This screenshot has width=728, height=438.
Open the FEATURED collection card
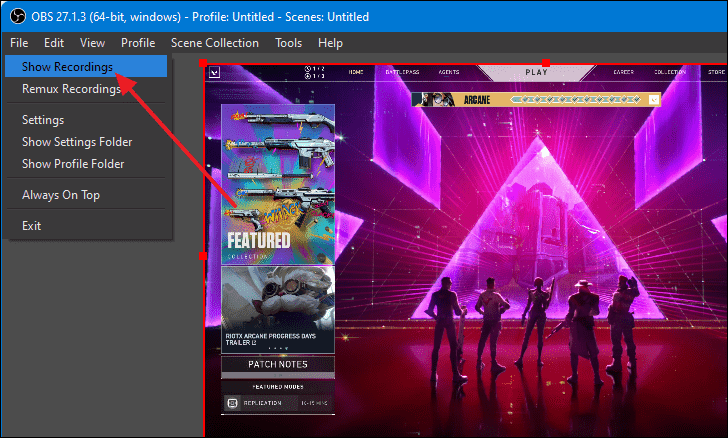(278, 184)
